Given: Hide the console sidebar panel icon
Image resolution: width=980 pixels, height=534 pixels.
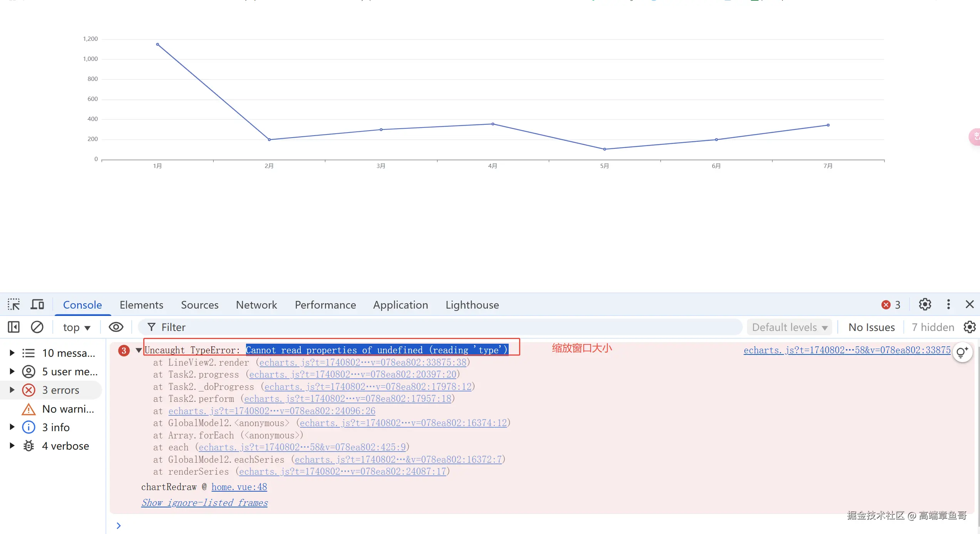Looking at the screenshot, I should [x=13, y=327].
